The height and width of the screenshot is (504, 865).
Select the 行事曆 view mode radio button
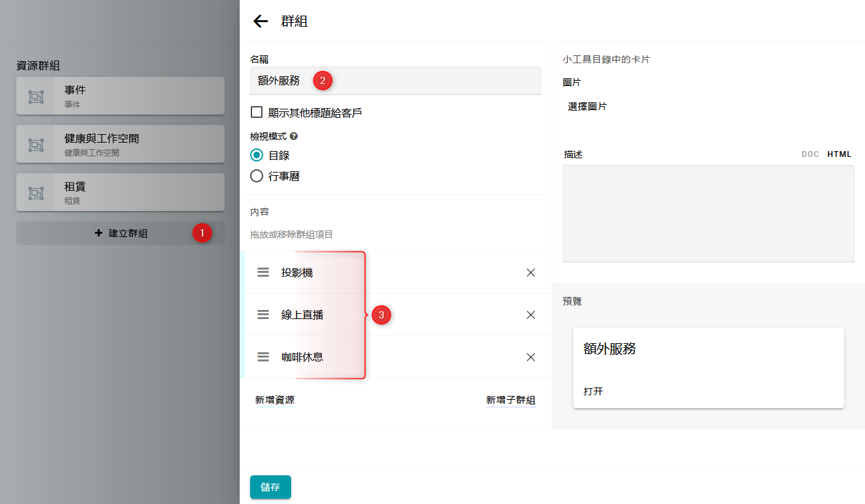coord(257,176)
